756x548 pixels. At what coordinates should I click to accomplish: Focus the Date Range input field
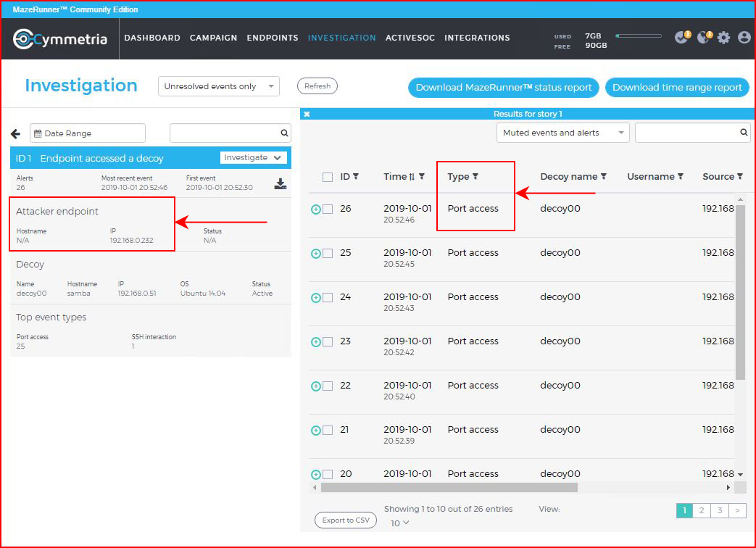[x=87, y=133]
